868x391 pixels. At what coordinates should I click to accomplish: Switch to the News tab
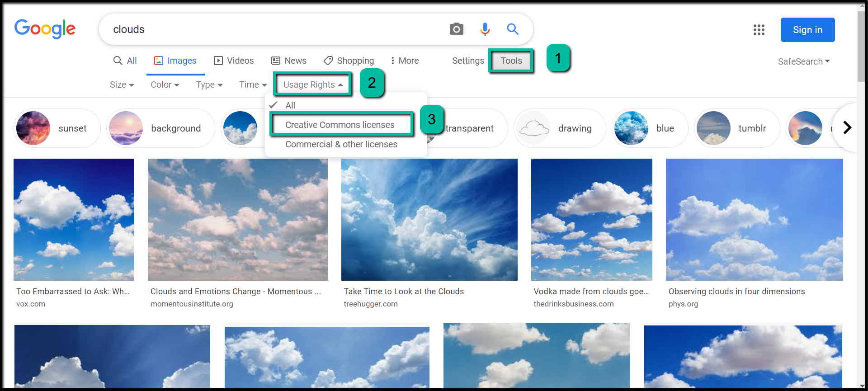pyautogui.click(x=289, y=61)
